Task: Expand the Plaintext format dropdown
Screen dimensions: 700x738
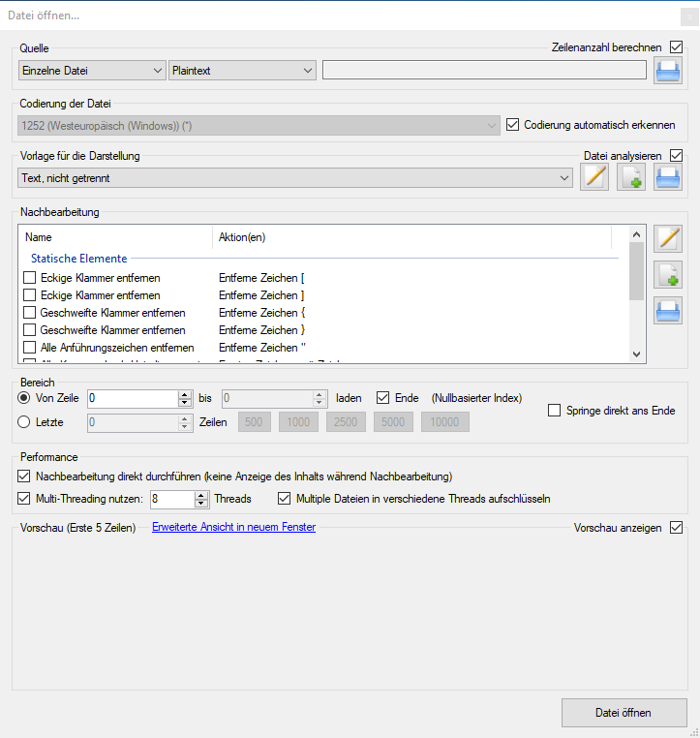Action: pos(242,71)
